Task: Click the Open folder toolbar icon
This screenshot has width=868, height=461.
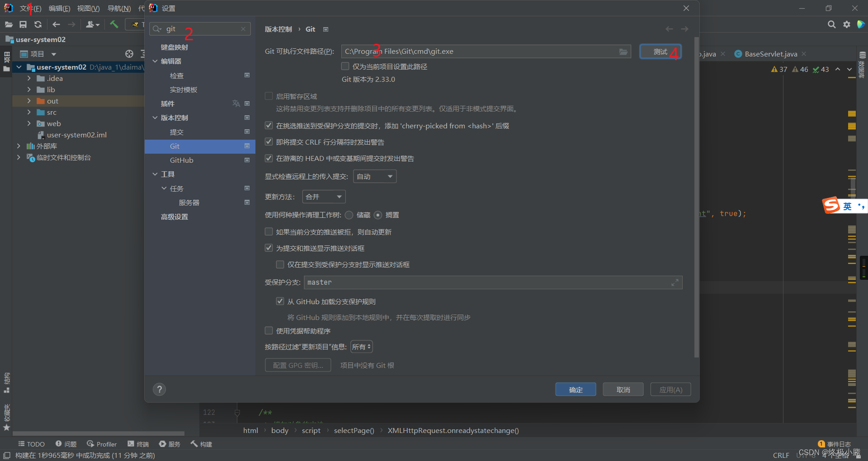Action: coord(9,24)
